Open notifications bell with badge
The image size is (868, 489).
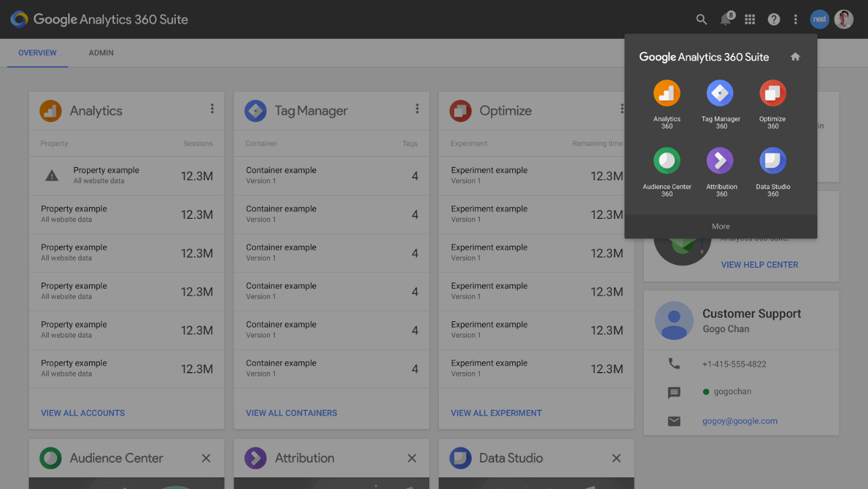(727, 18)
